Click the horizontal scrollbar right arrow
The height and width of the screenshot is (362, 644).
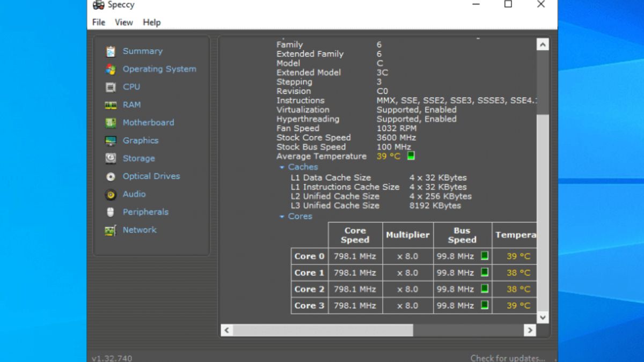coord(530,330)
